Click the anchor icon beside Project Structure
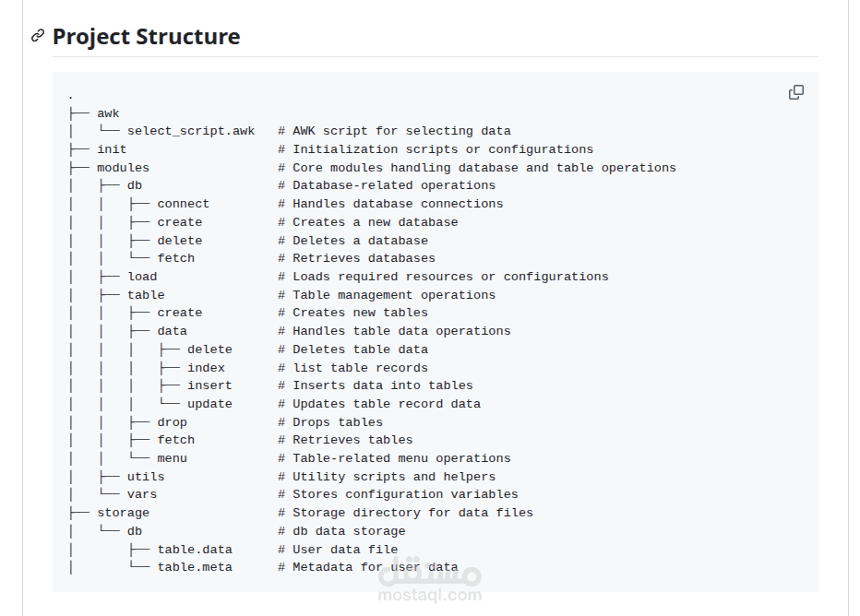This screenshot has width=860, height=616. [36, 36]
